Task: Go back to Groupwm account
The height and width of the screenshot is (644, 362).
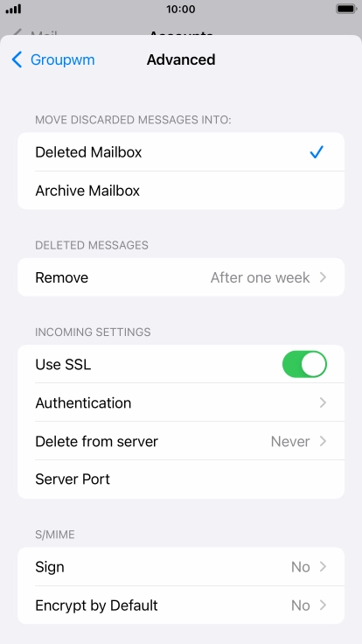Action: click(53, 59)
